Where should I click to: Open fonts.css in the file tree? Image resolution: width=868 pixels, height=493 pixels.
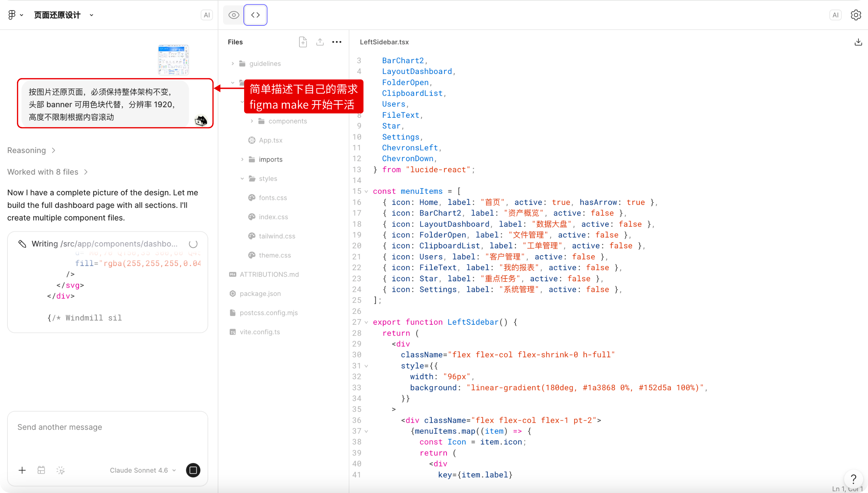273,198
